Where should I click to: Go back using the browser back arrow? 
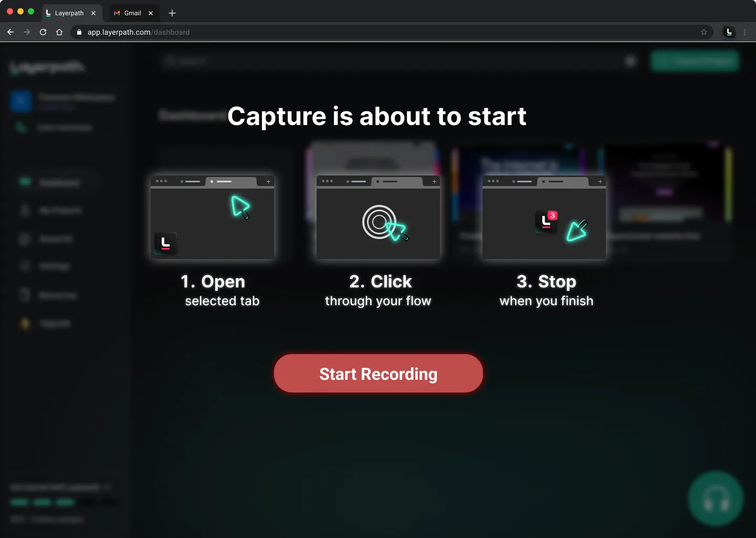(x=10, y=32)
